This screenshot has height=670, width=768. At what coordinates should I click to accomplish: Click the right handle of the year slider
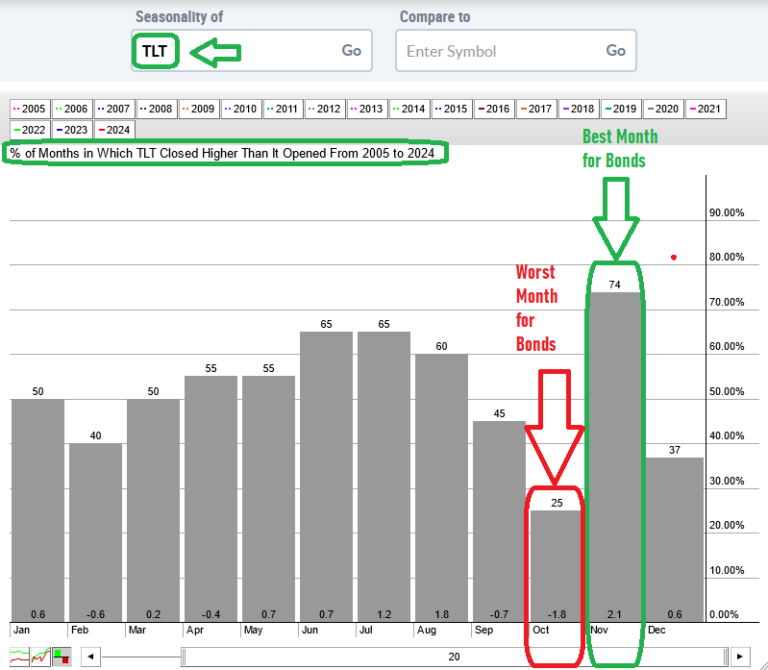coord(725,656)
